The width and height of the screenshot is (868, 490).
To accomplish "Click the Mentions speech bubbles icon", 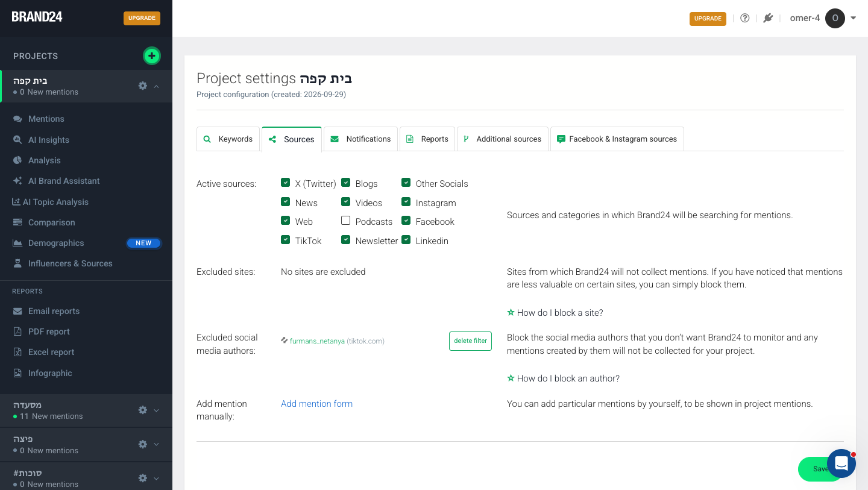I will point(17,119).
